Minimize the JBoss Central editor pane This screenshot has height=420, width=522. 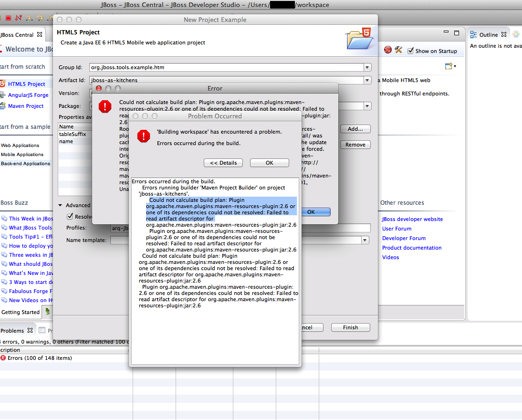coord(446,32)
